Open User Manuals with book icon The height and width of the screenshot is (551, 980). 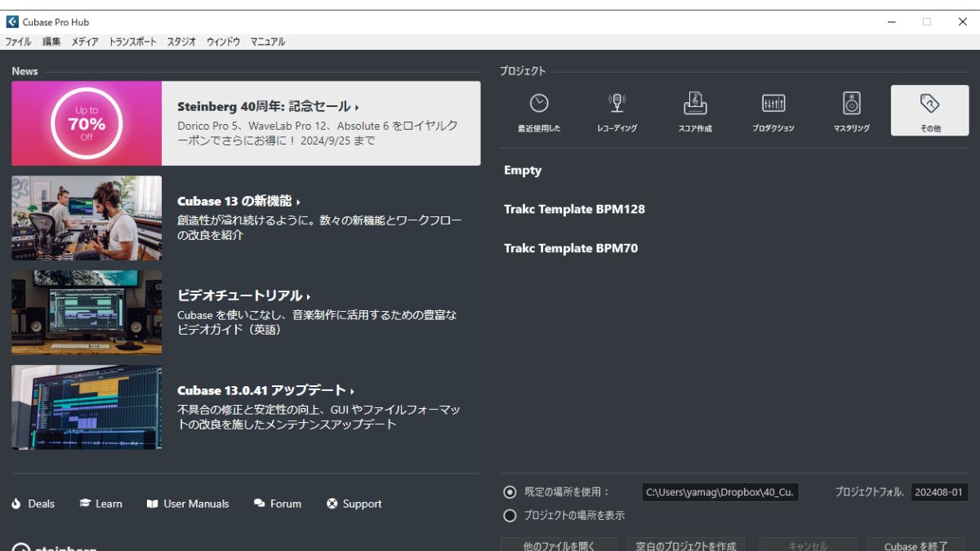(x=188, y=504)
